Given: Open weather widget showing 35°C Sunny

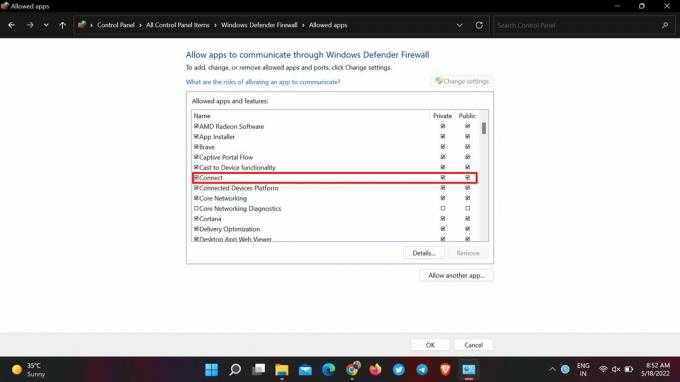Looking at the screenshot, I should click(x=29, y=369).
